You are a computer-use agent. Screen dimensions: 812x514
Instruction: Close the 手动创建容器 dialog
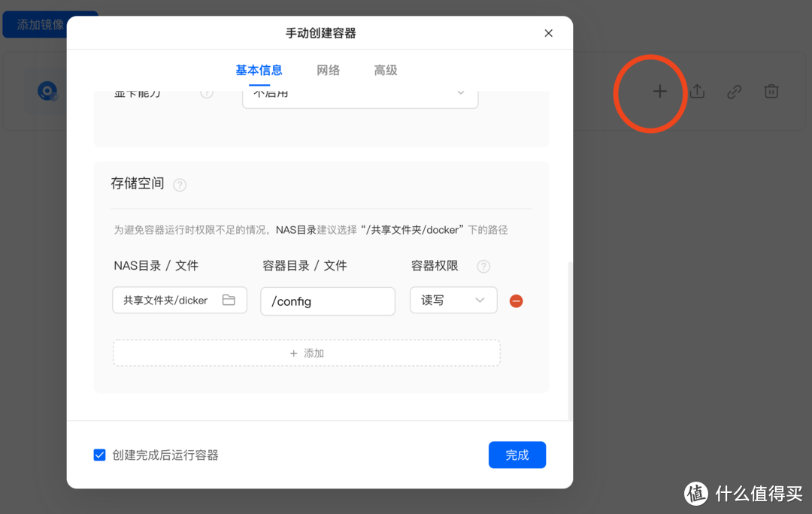tap(548, 33)
